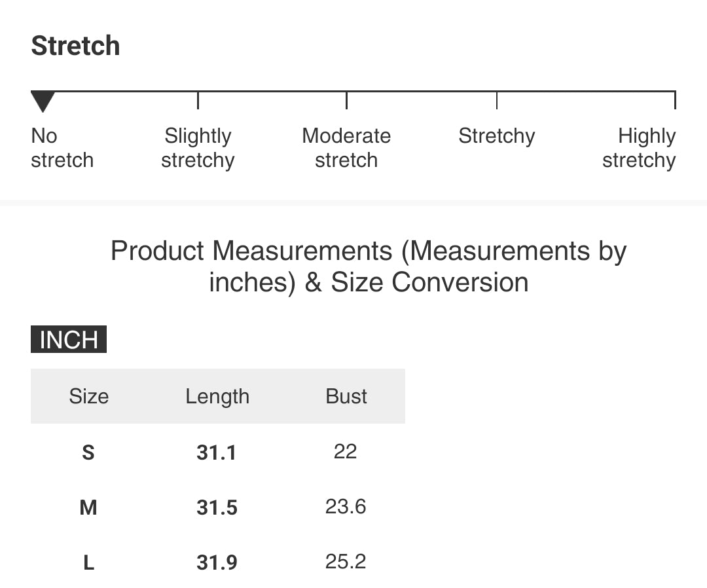Click the Product Measurements heading text
707x588 pixels.
(369, 266)
